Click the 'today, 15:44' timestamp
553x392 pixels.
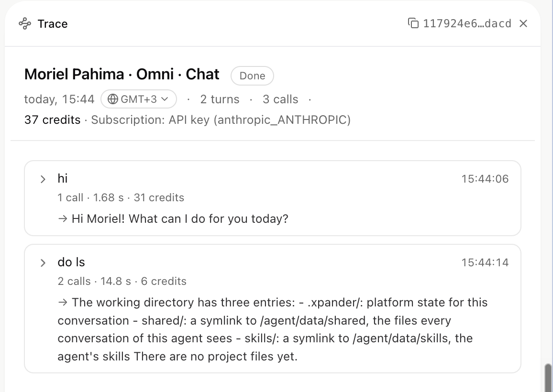59,99
